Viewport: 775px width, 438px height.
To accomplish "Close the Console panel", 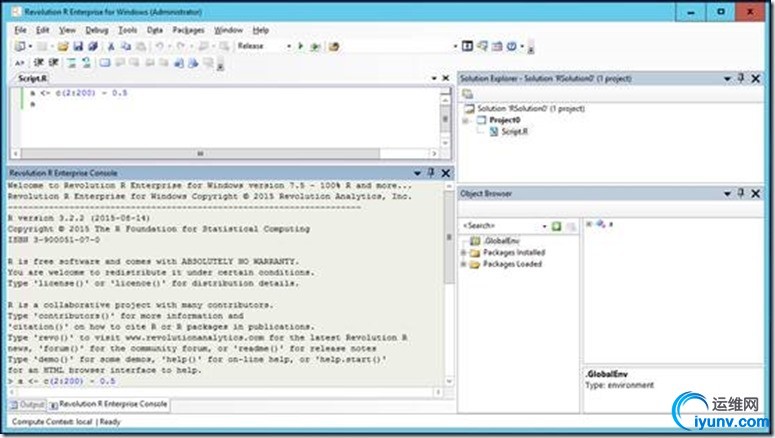I will pos(446,173).
